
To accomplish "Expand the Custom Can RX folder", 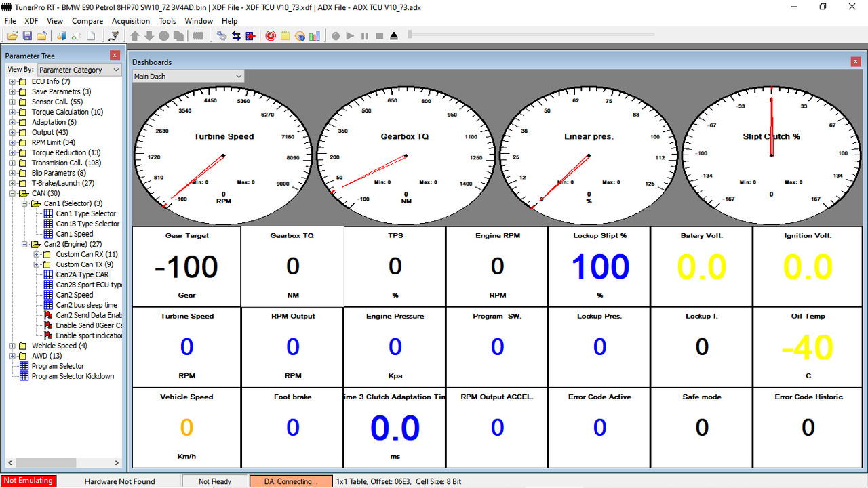I will tap(37, 254).
